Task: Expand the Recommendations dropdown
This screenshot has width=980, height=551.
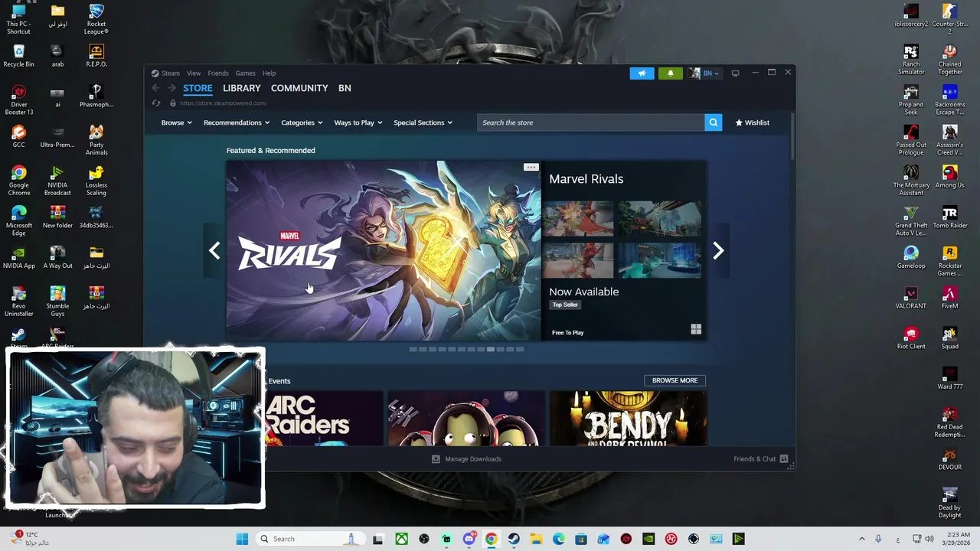Action: (x=237, y=122)
